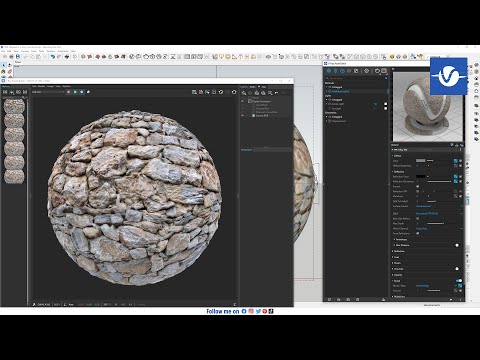Switch to Log tab in frame buffer
This screenshot has width=480, height=360.
(x=264, y=87)
